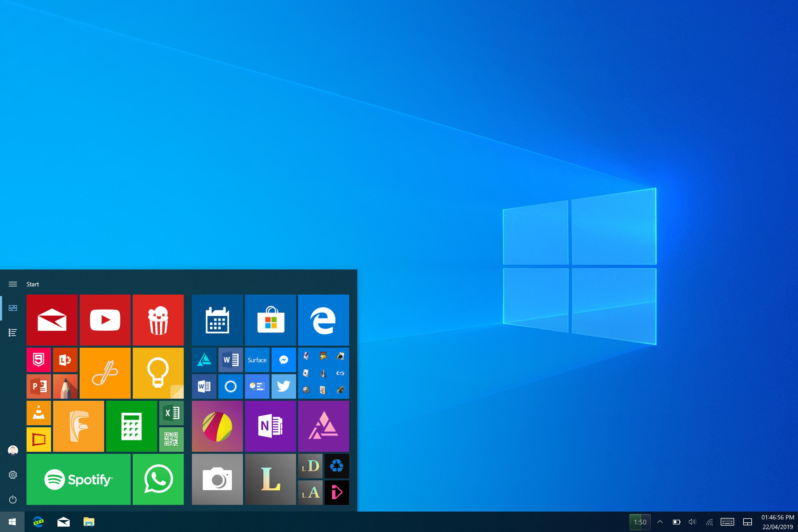Viewport: 798px width, 532px height.
Task: Launch Spotify from the Start tiles
Action: click(x=78, y=479)
